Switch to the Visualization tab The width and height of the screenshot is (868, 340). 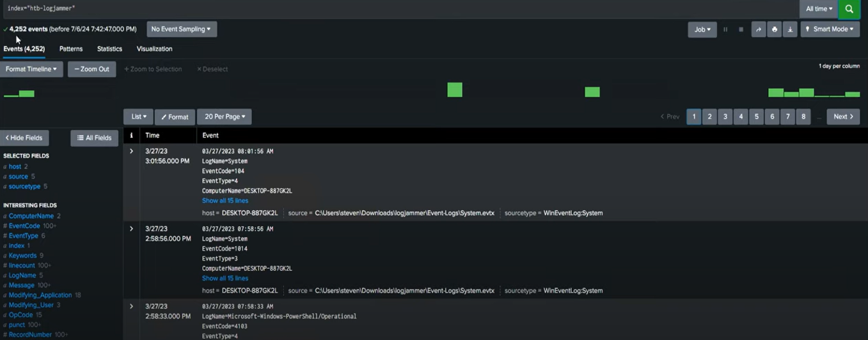tap(154, 49)
